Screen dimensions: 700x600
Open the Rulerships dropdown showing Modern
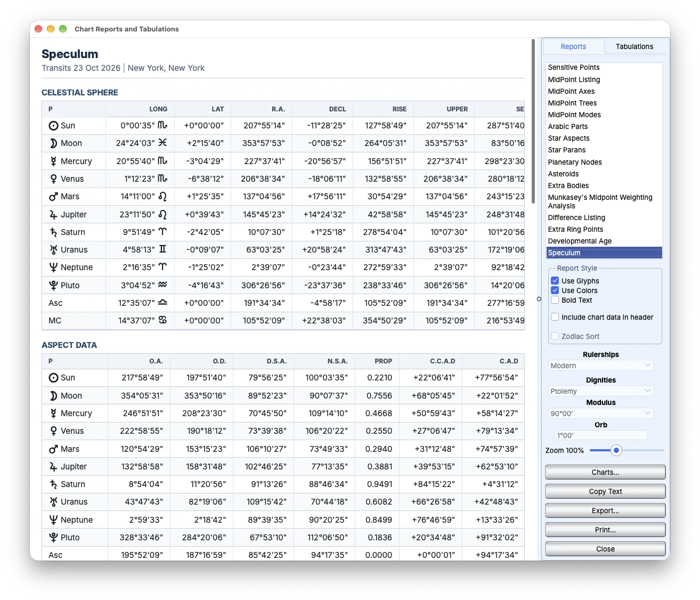[x=601, y=366]
